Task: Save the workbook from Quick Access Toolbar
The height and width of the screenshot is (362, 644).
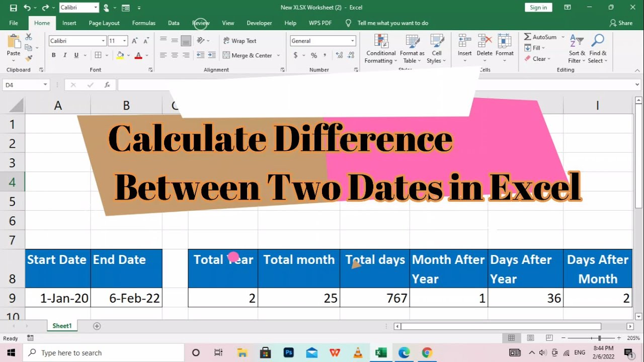Action: click(x=14, y=8)
